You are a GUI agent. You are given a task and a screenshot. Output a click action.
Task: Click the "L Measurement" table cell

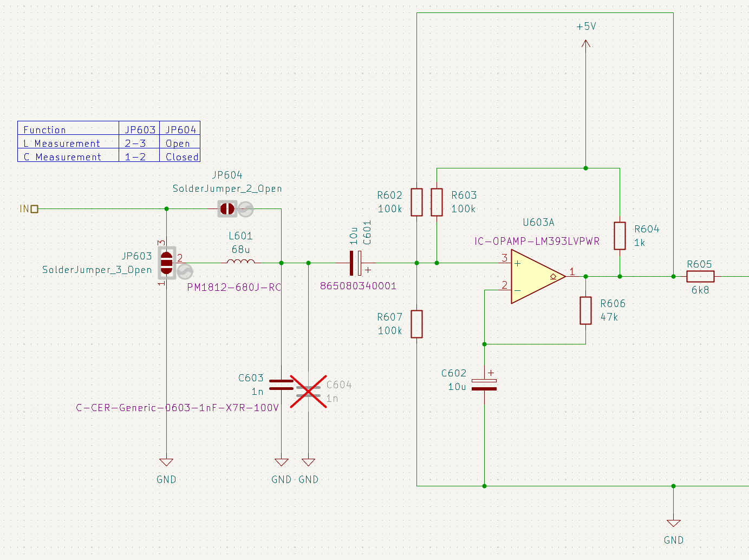pyautogui.click(x=62, y=144)
